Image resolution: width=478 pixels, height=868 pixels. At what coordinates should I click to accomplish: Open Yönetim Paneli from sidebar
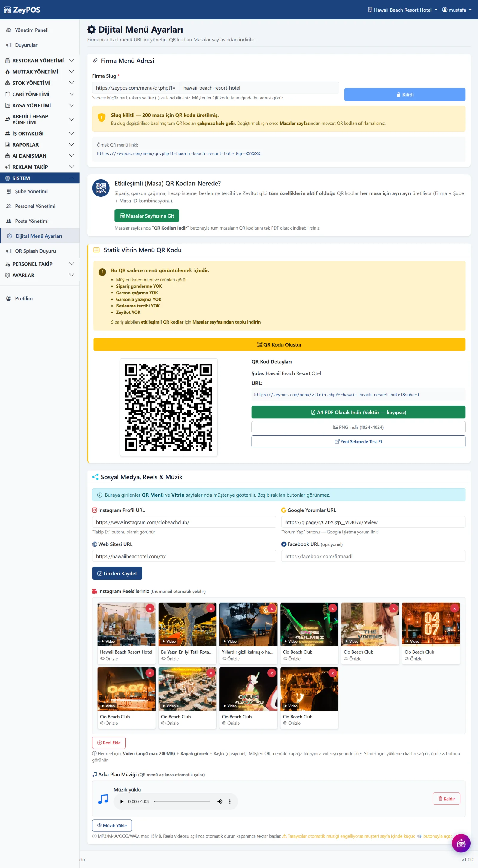coord(40,30)
